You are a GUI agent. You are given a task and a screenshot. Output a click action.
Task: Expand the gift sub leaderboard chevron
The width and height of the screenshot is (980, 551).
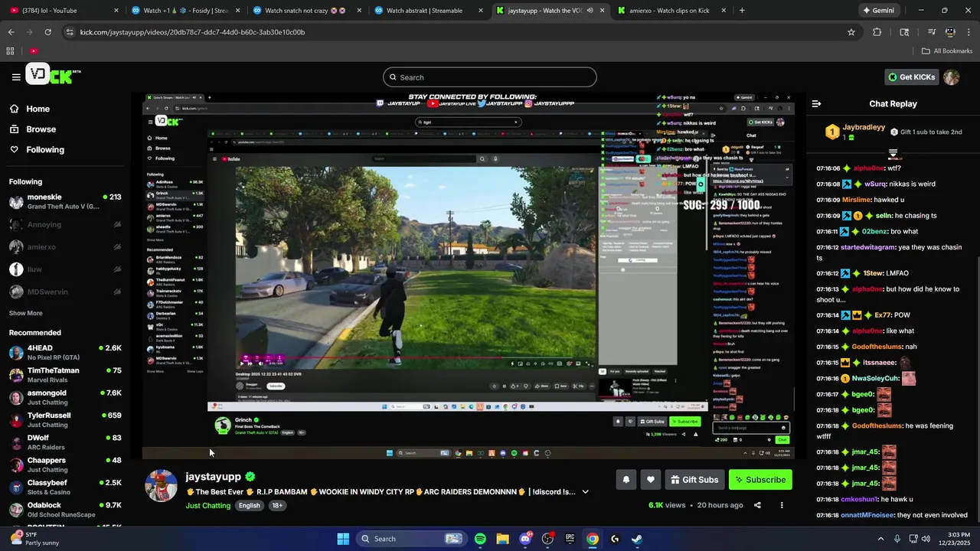click(893, 153)
